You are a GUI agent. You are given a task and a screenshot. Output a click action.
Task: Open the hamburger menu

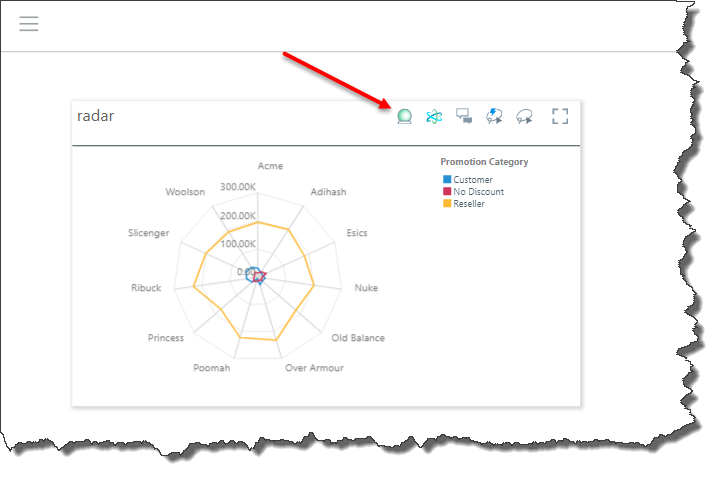point(29,24)
